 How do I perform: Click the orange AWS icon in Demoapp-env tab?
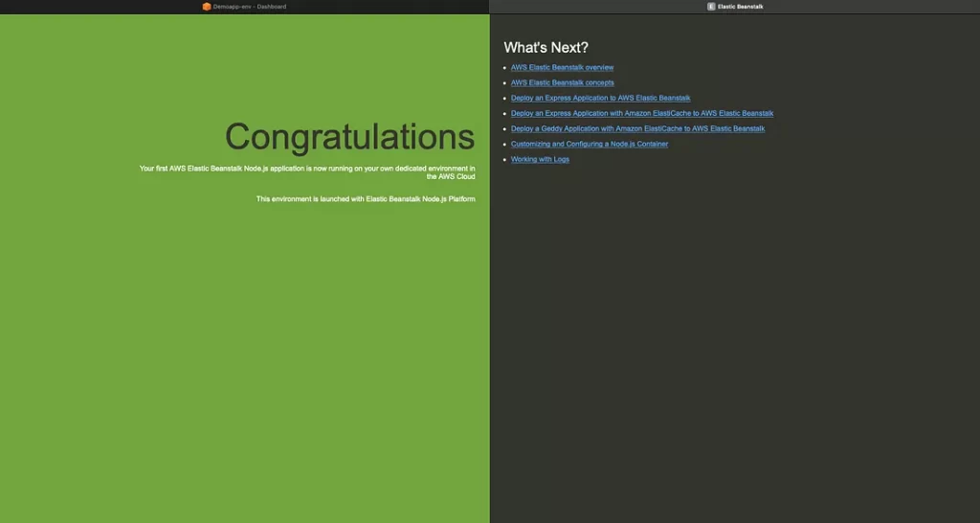207,7
